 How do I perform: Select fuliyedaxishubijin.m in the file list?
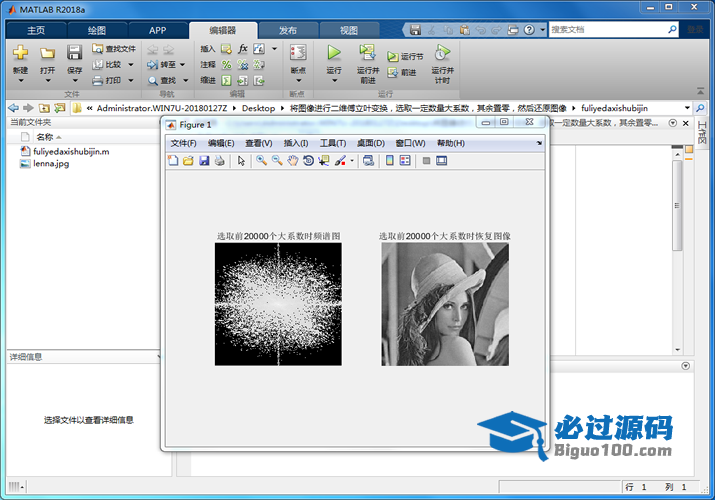coord(70,151)
